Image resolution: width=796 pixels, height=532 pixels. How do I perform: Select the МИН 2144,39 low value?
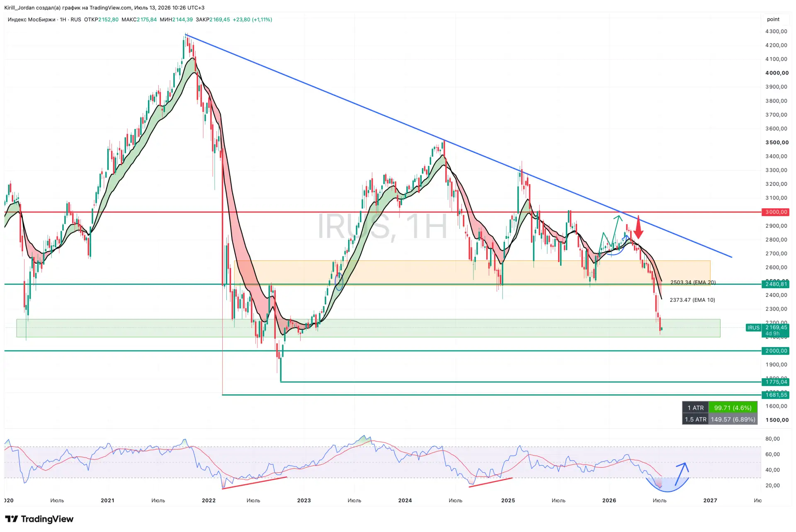pyautogui.click(x=176, y=19)
